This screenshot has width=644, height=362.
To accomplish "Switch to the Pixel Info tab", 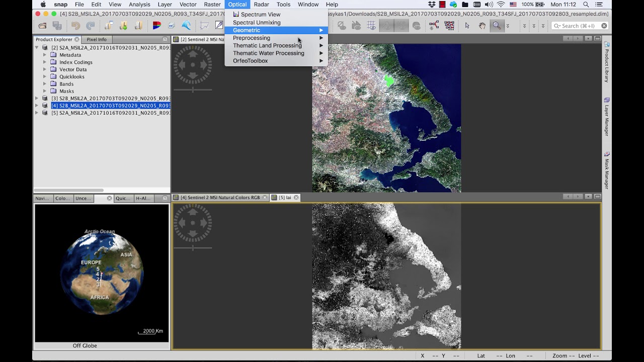I will [97, 39].
